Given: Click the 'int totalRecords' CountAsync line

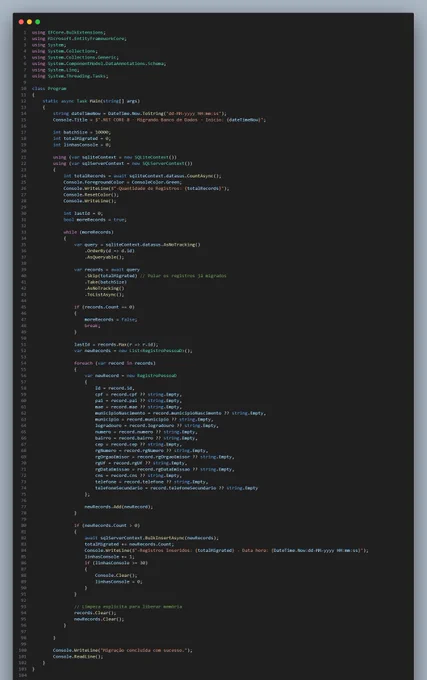Looking at the screenshot, I should click(x=142, y=176).
